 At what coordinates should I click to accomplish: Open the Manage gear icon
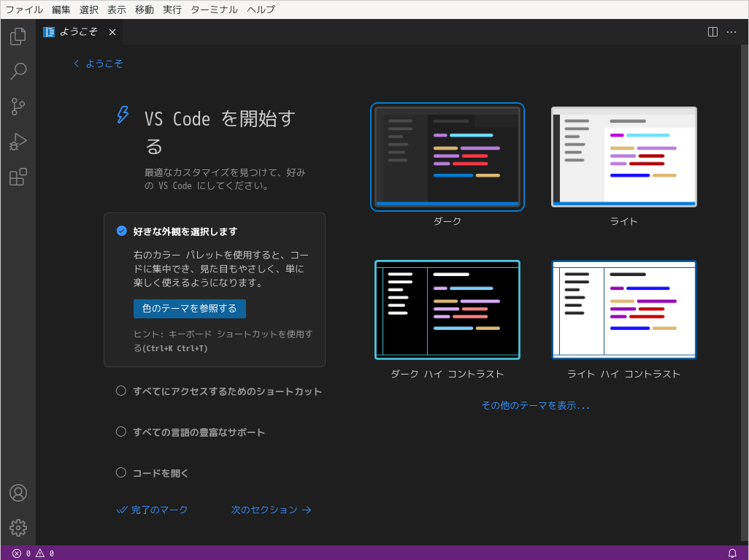point(18,528)
